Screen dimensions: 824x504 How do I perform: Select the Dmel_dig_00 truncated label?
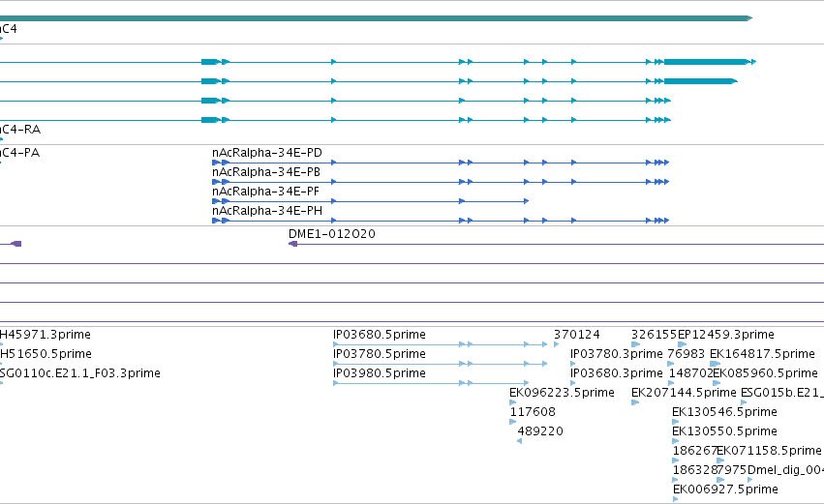tap(785, 471)
